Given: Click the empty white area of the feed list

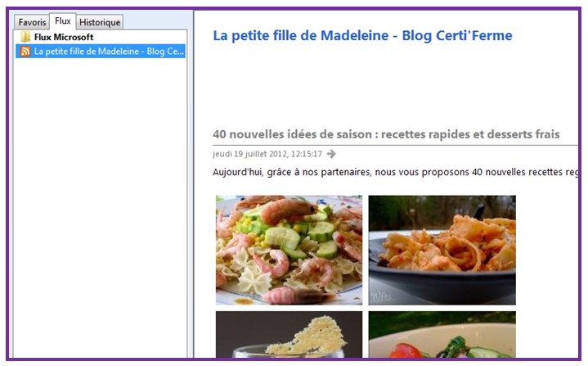Looking at the screenshot, I should (x=101, y=206).
